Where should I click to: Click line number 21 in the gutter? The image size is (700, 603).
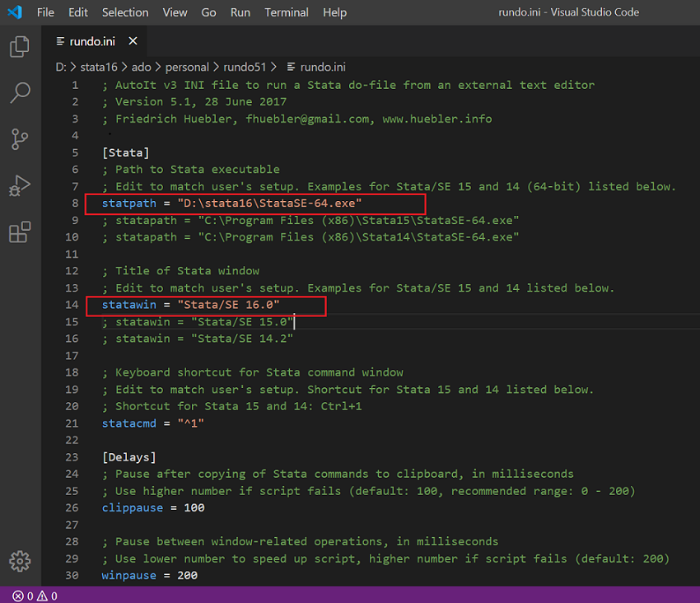tap(72, 423)
